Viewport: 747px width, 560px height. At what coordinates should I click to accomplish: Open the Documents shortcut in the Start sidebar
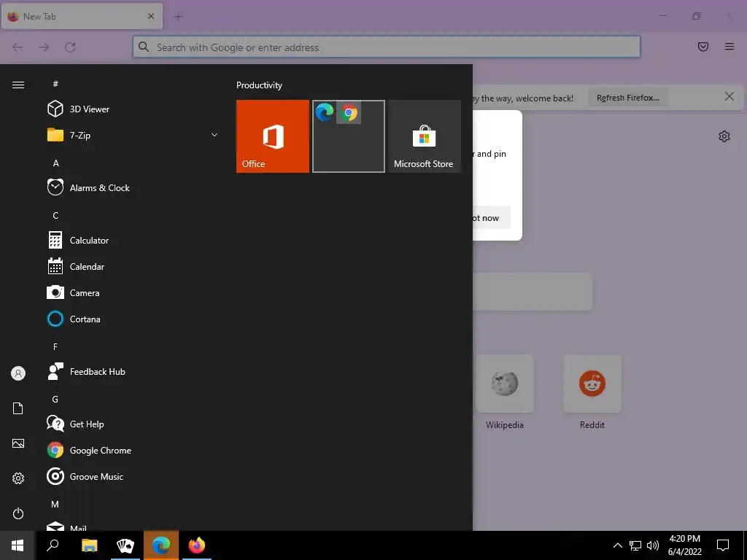18,408
